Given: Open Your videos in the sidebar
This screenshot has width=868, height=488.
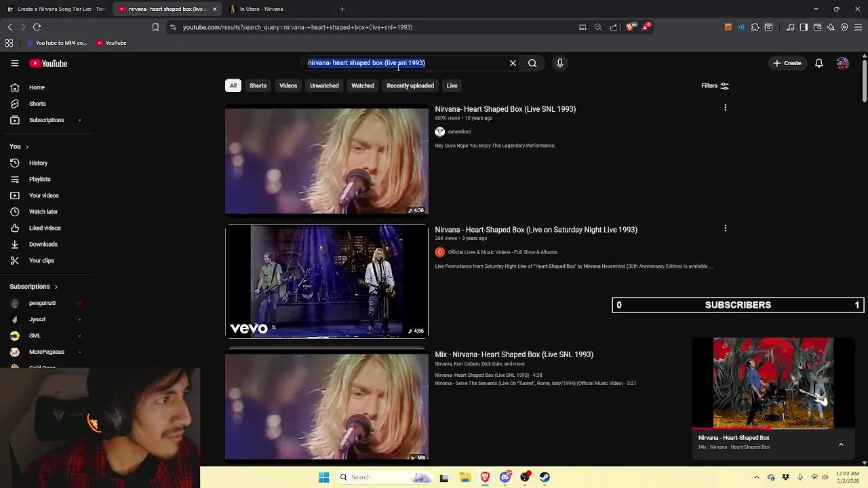Looking at the screenshot, I should [x=43, y=196].
